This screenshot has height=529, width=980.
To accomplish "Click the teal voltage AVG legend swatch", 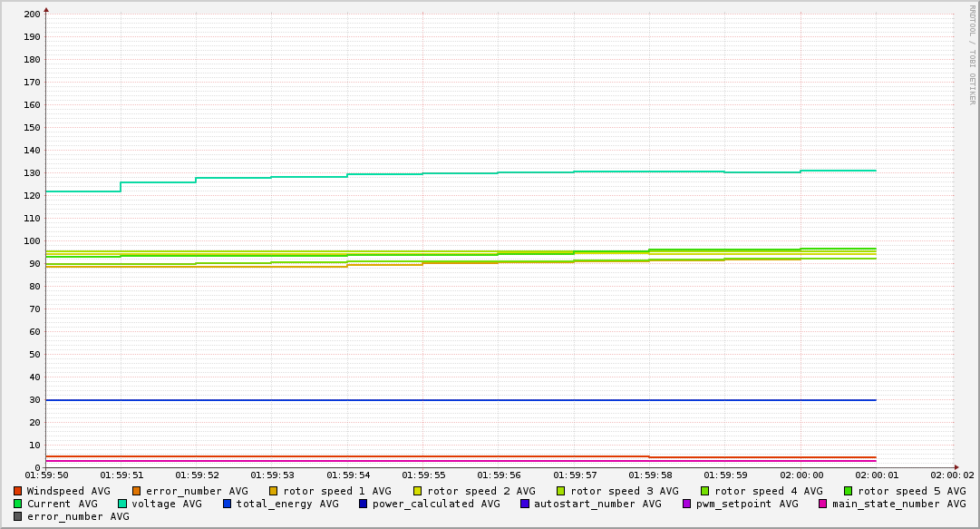I will [122, 504].
